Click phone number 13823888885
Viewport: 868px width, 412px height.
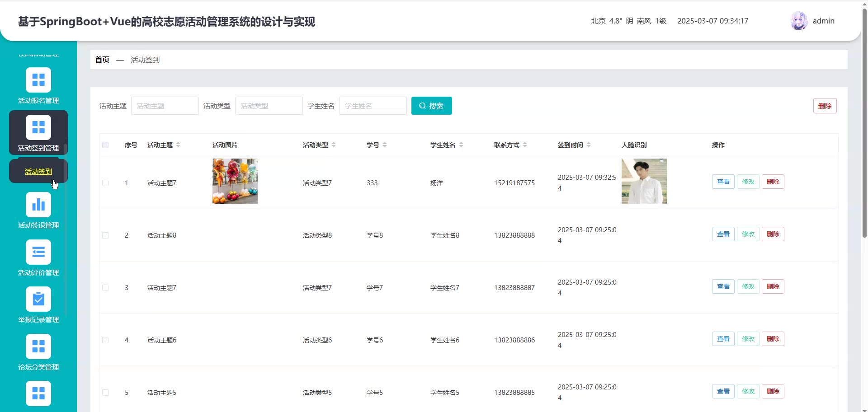[514, 393]
